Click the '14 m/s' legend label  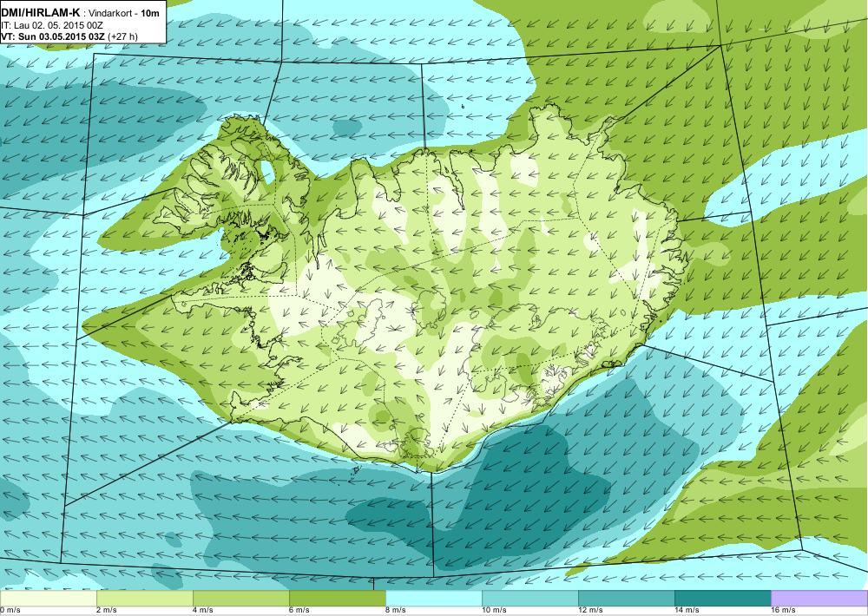point(687,611)
